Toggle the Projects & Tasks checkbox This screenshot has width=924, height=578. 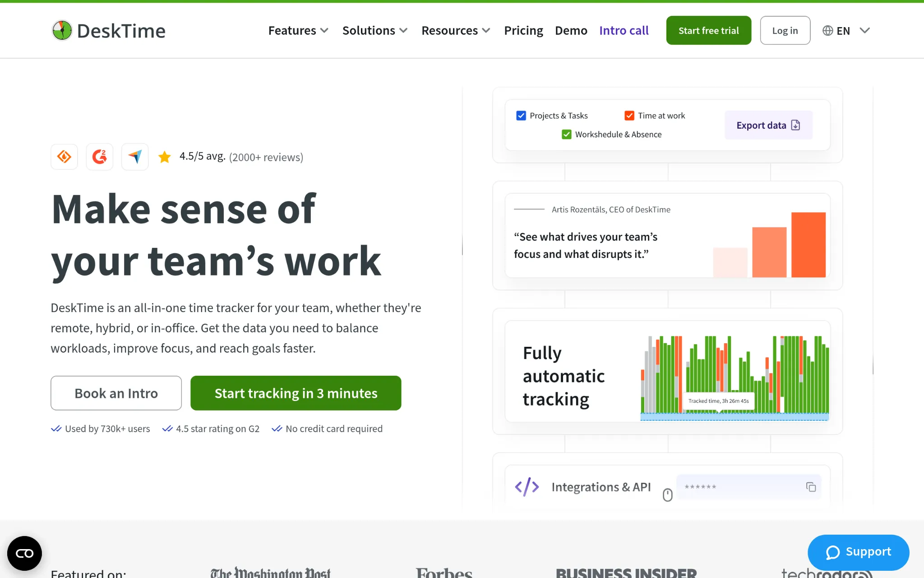click(521, 116)
